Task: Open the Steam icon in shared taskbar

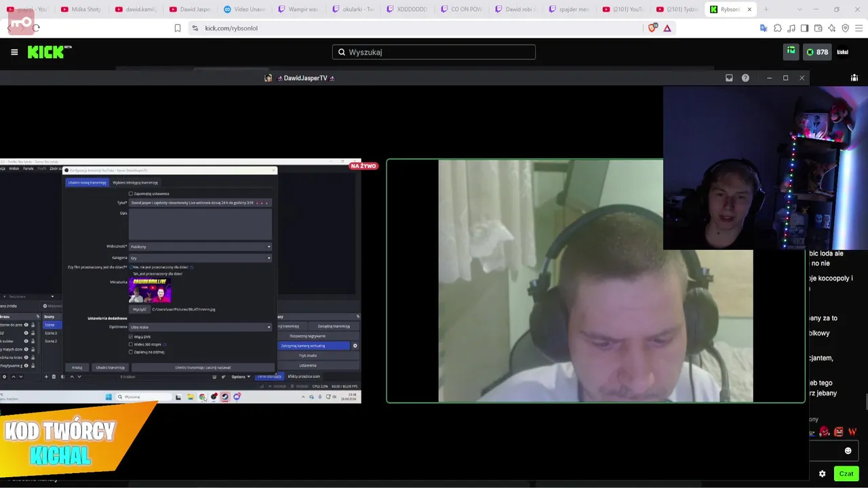Action: [x=225, y=397]
